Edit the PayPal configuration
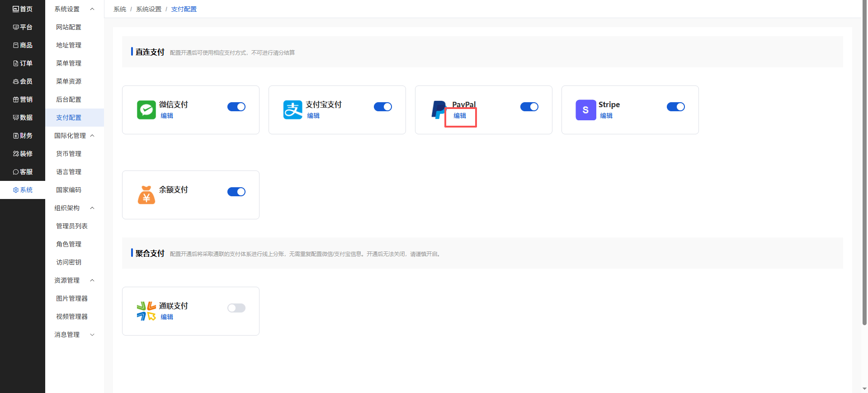868x393 pixels. click(460, 116)
